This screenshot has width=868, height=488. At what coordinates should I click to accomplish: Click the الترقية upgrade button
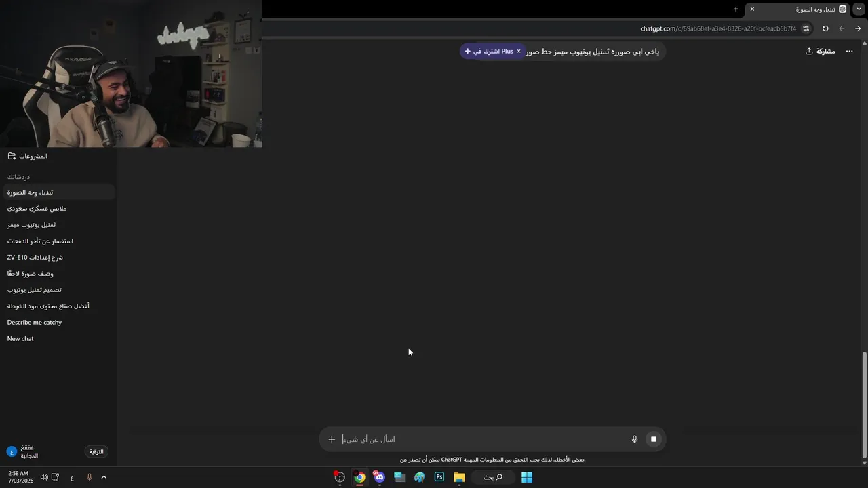click(97, 452)
